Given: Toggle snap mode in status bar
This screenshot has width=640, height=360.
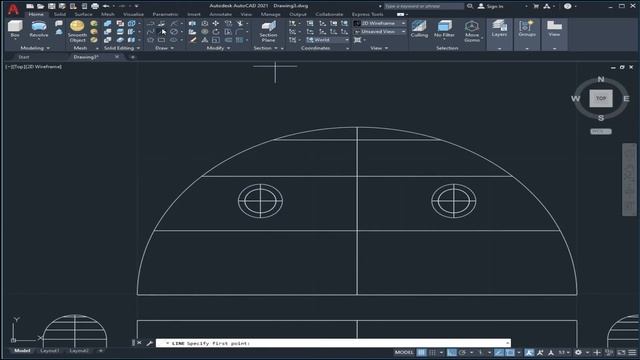Looking at the screenshot, I should pyautogui.click(x=432, y=352).
